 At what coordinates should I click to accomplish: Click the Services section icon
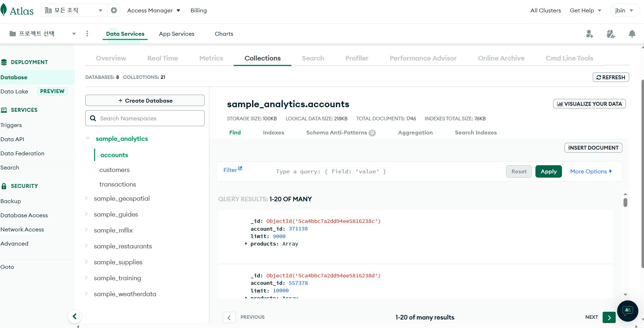[4, 110]
